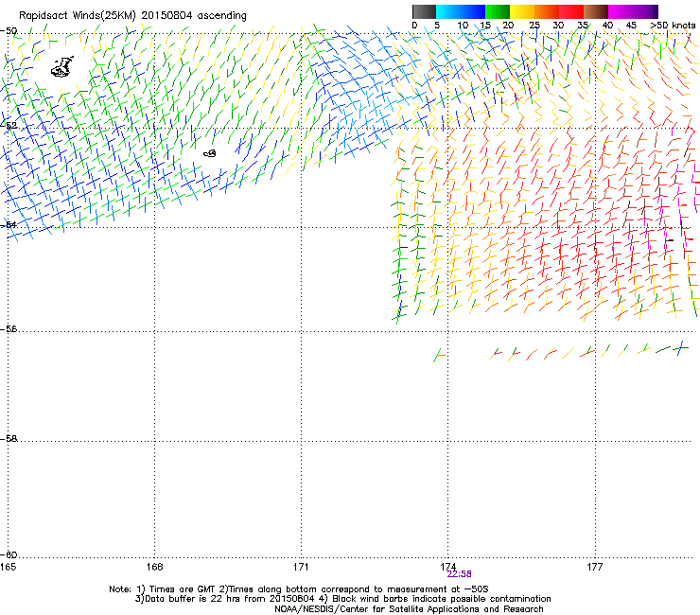Click the dark purple 45-50 knots legend band
The width and height of the screenshot is (700, 615).
(645, 11)
